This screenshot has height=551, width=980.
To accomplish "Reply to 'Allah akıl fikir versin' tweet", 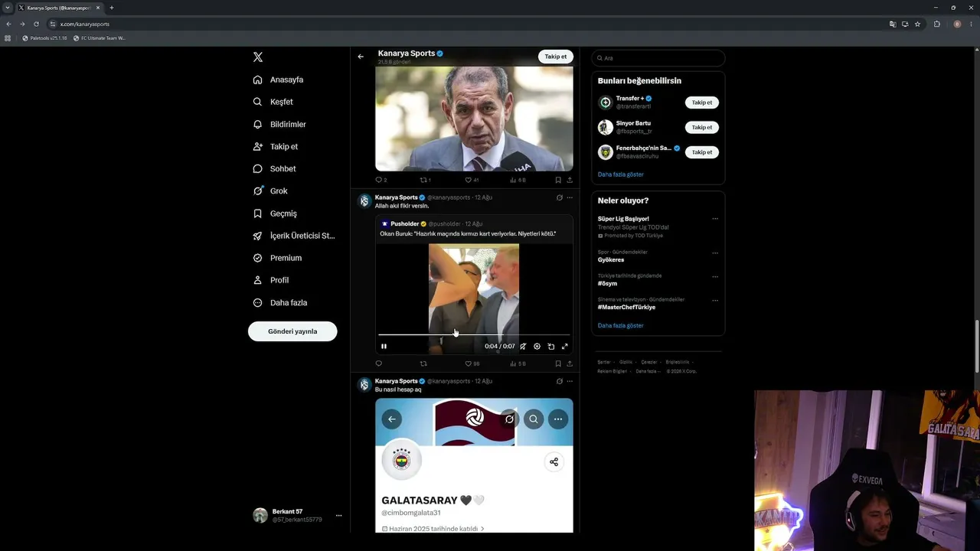I will coord(379,364).
